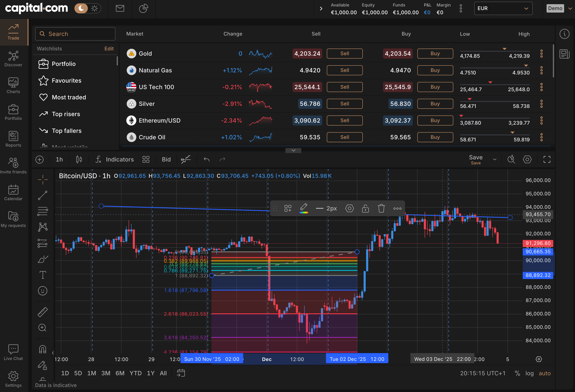This screenshot has height=392, width=575.
Task: Open the Top risers watchlist
Action: (x=66, y=114)
